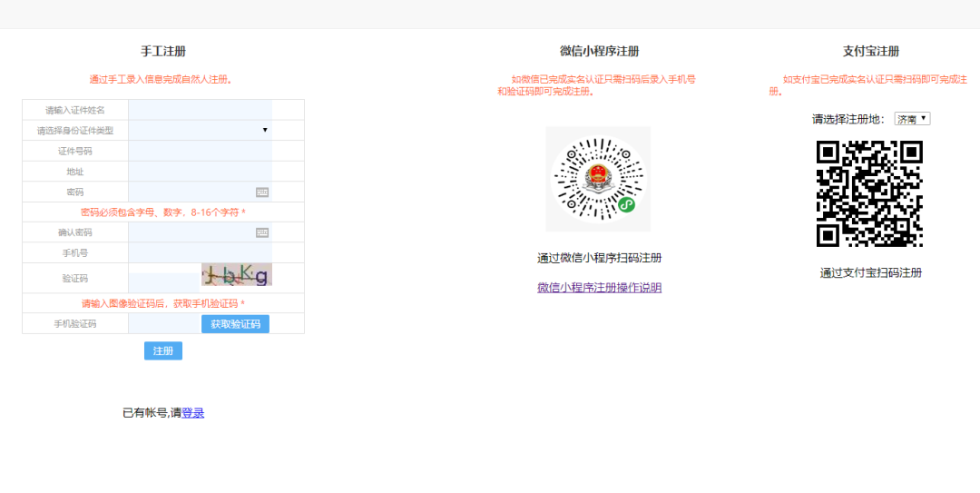Click the mobile number field (手机号)
This screenshot has height=493, width=980.
click(x=200, y=252)
